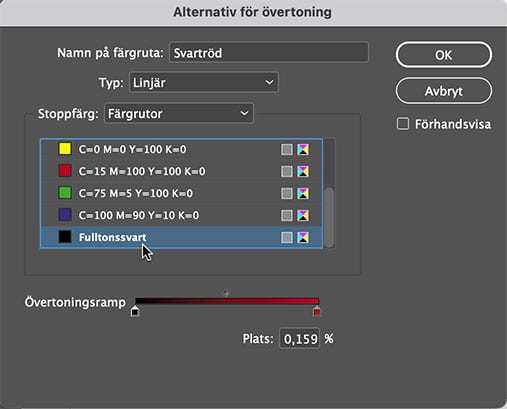Screen dimensions: 507x409
Task: Click the red swatch color-type icon
Action: [287, 171]
